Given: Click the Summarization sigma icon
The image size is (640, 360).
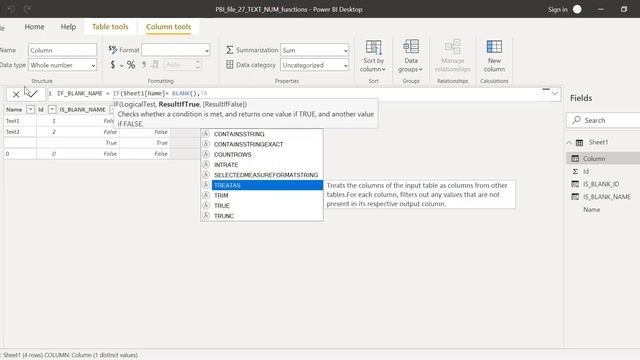Looking at the screenshot, I should [x=230, y=50].
